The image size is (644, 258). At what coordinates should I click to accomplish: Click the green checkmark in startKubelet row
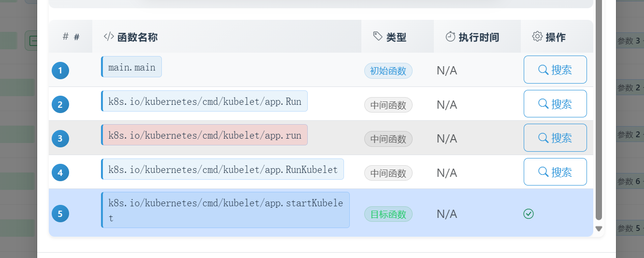coord(529,214)
